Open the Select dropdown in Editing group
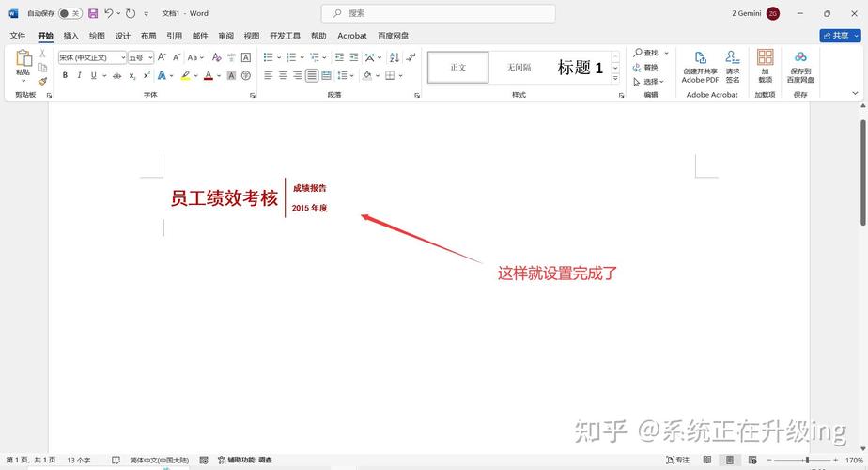 pos(649,82)
